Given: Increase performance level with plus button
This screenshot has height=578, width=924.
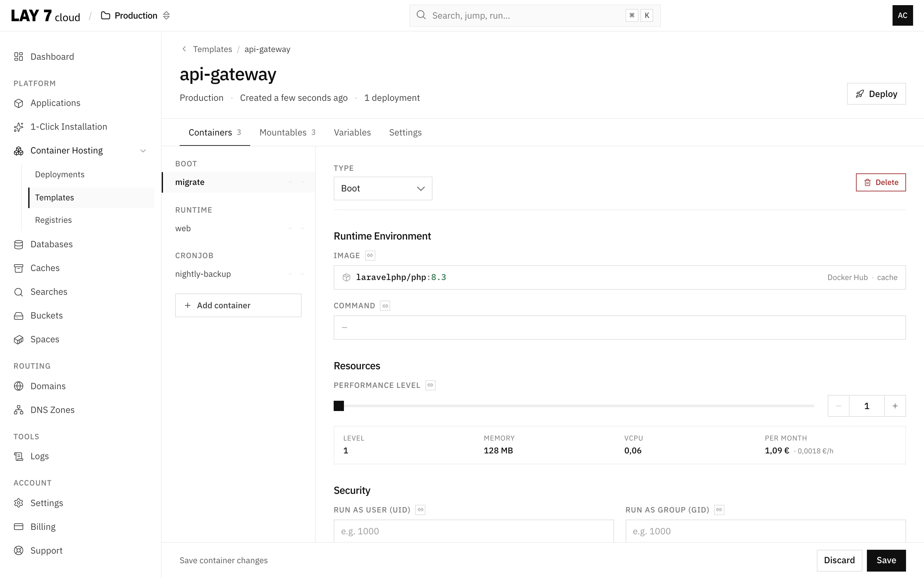Looking at the screenshot, I should pyautogui.click(x=895, y=406).
